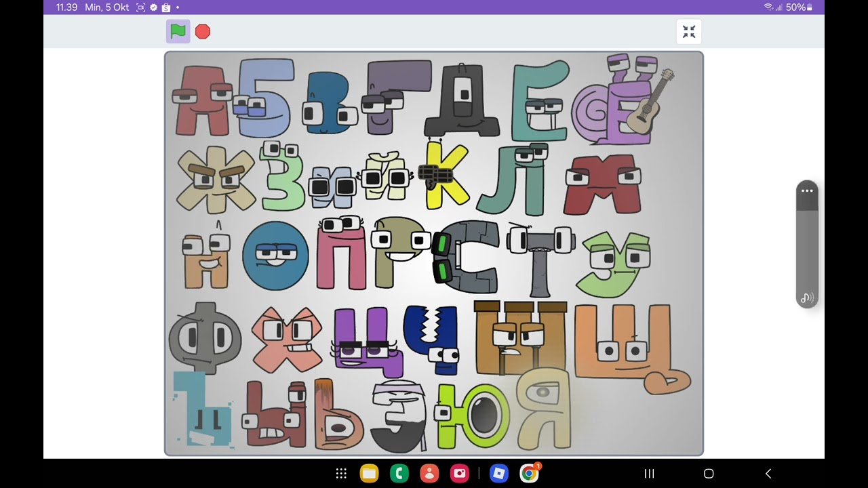Viewport: 868px width, 488px height.
Task: Open the red Camera app
Action: (460, 474)
